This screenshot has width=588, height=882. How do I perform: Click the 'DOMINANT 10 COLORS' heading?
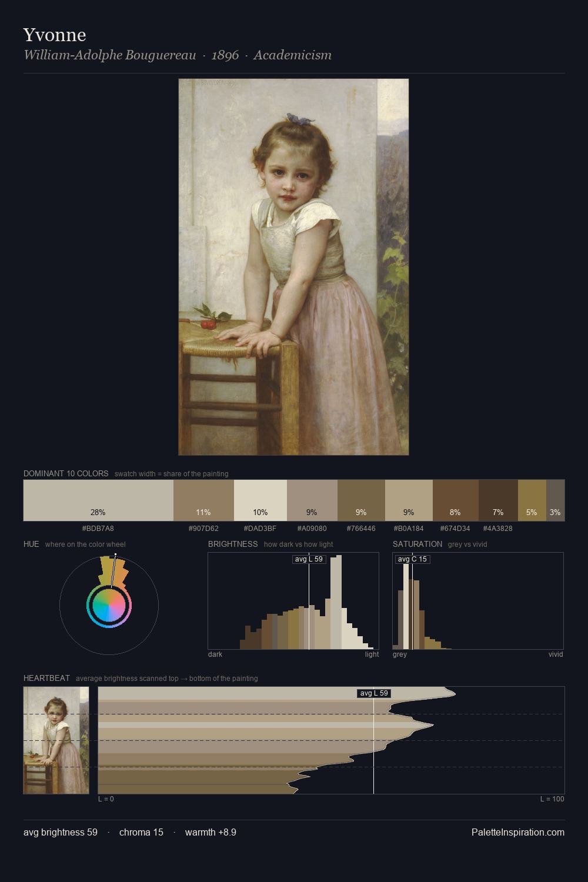66,473
